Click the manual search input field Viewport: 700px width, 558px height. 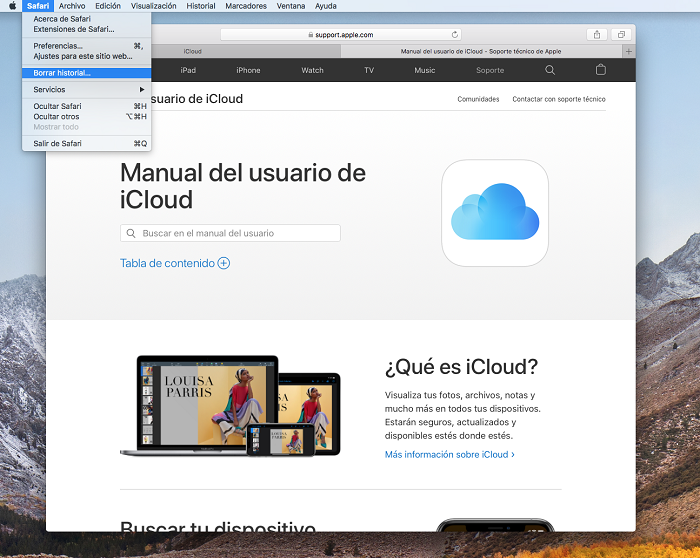[x=230, y=233]
